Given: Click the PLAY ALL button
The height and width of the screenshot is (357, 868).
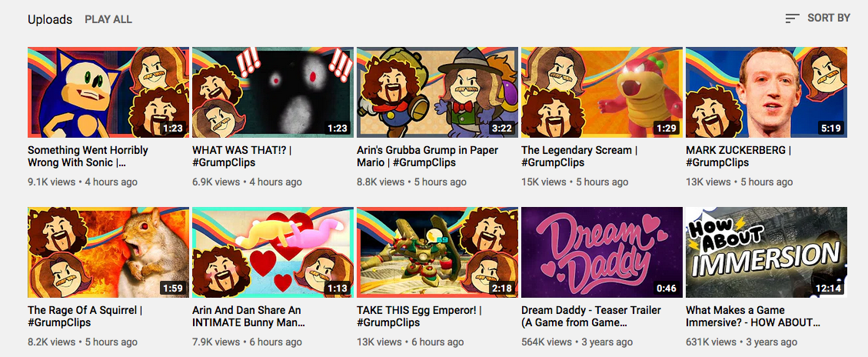Looking at the screenshot, I should point(108,19).
